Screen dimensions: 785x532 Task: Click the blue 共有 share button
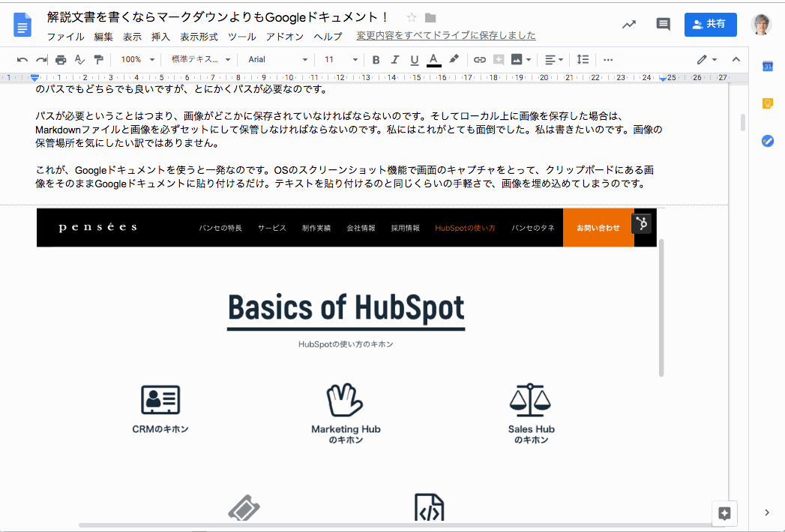pyautogui.click(x=710, y=25)
